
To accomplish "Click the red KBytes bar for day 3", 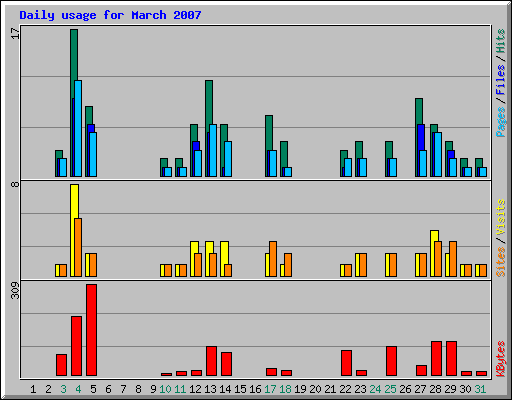I will [x=62, y=365].
